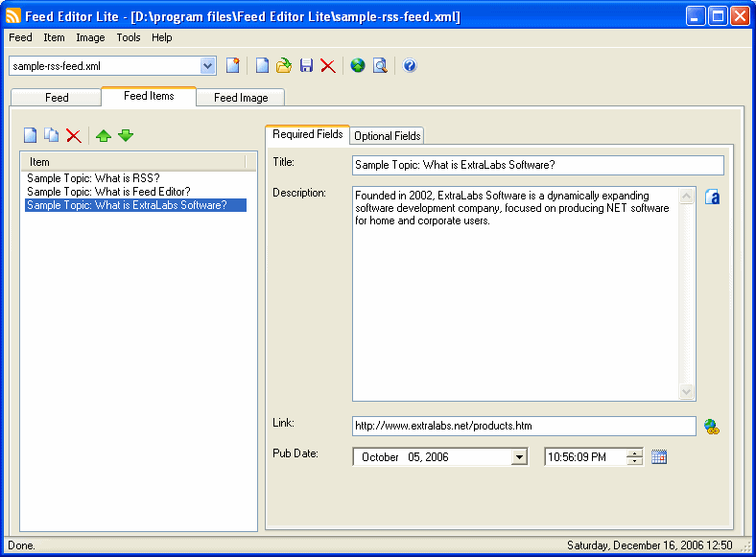Move selected item down with green arrow

126,136
